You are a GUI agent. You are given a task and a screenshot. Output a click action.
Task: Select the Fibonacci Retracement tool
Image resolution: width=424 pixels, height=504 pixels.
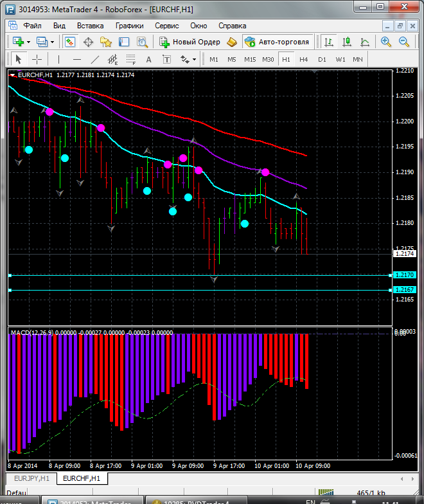[131, 59]
